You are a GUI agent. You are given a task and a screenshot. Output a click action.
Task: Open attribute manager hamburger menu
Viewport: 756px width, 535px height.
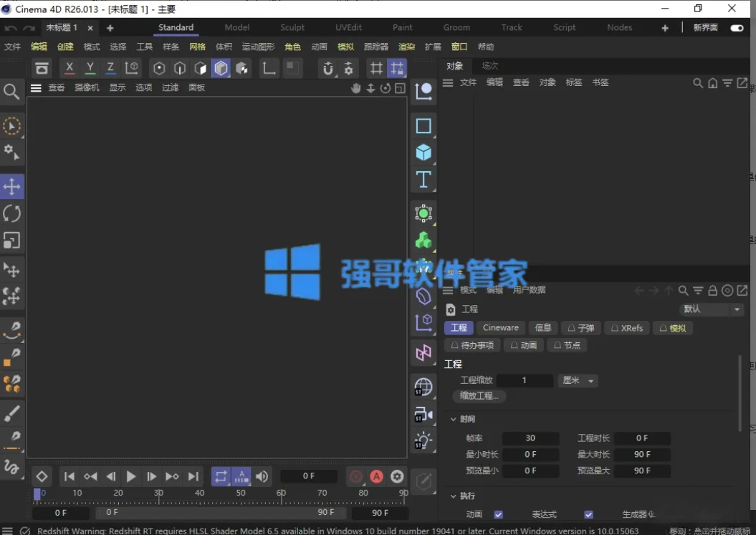coord(448,290)
